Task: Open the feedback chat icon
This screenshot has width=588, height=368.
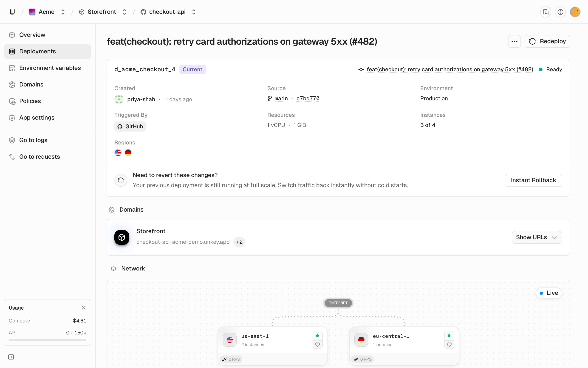Action: [546, 12]
